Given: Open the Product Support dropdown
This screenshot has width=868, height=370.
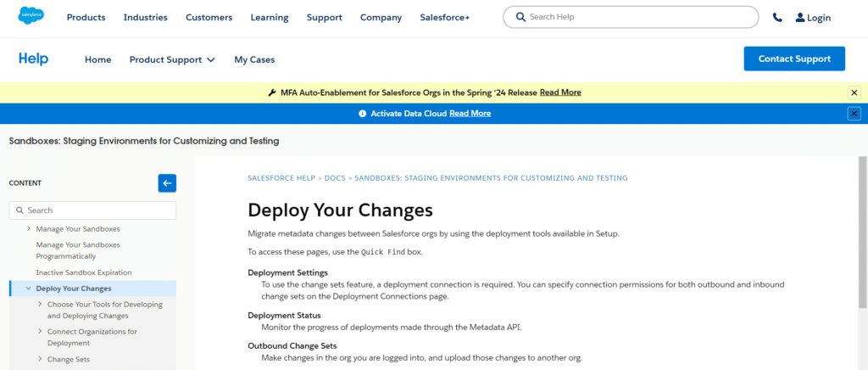Looking at the screenshot, I should point(172,59).
